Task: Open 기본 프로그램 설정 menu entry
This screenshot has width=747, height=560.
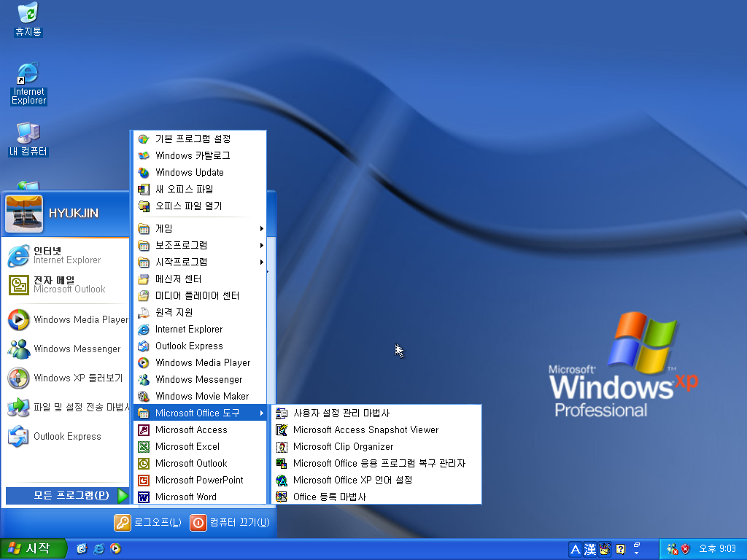Action: (x=200, y=139)
